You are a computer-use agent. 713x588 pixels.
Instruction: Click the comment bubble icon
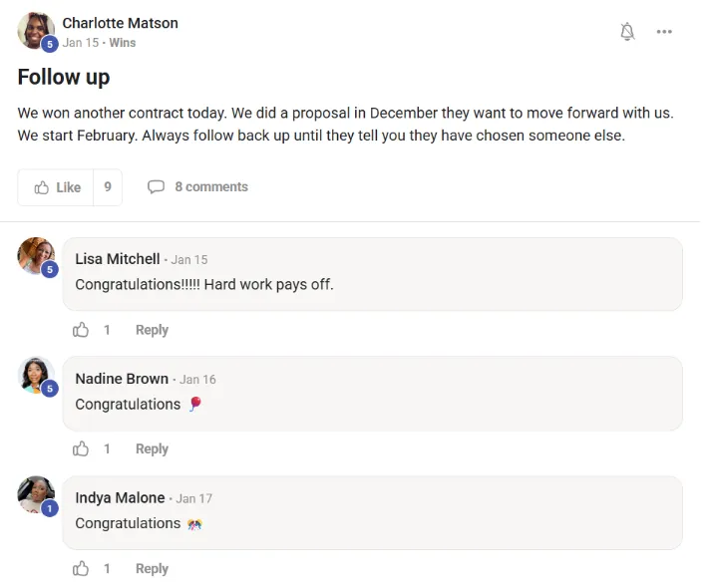pyautogui.click(x=156, y=187)
